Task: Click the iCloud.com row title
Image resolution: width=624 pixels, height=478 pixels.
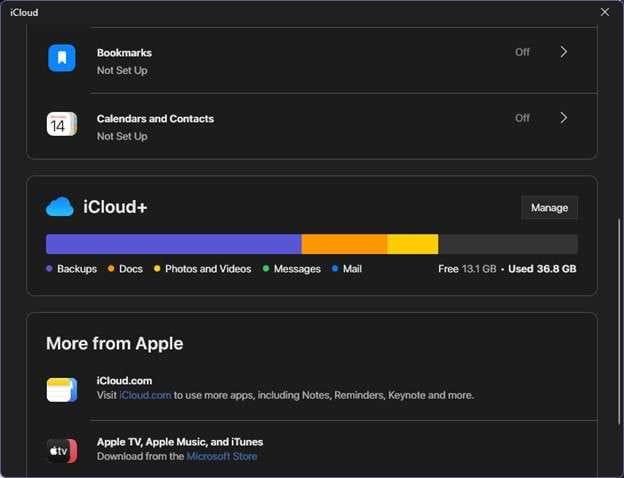Action: coord(124,381)
